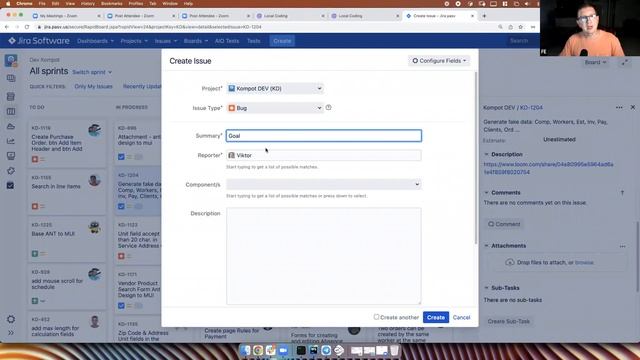Click the fullscreen expand icon on the board
This screenshot has width=640, height=360.
point(625,62)
